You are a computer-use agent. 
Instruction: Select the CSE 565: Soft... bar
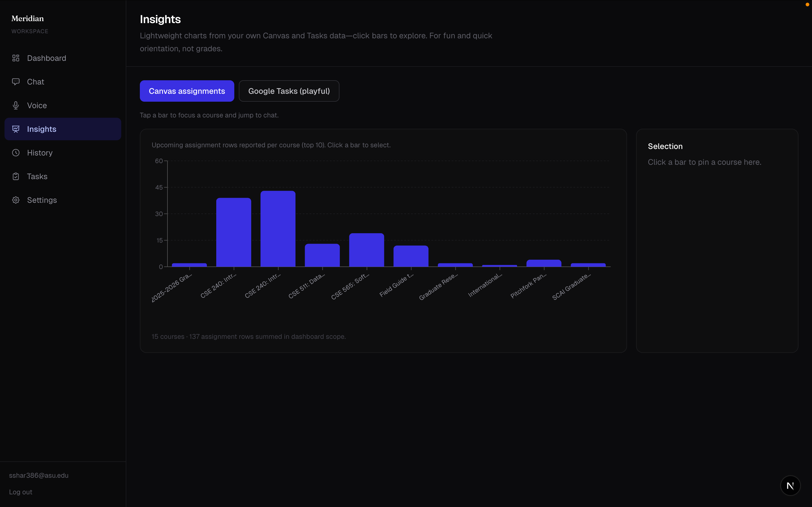[367, 250]
